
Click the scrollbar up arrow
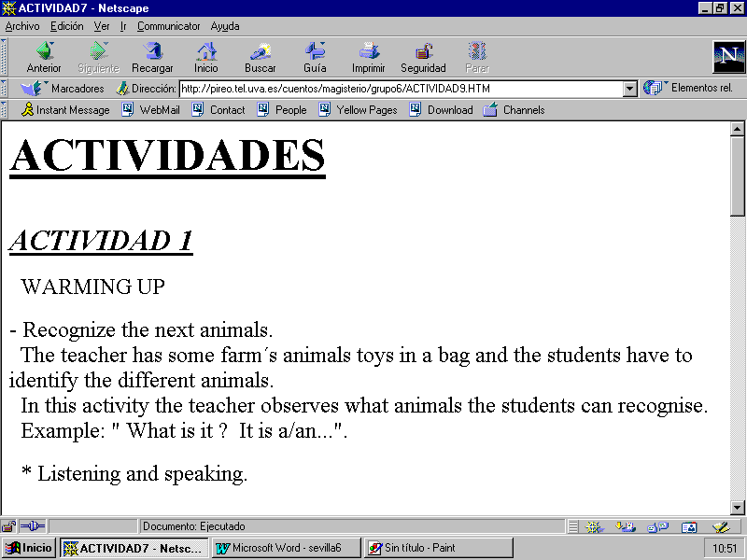[x=738, y=129]
